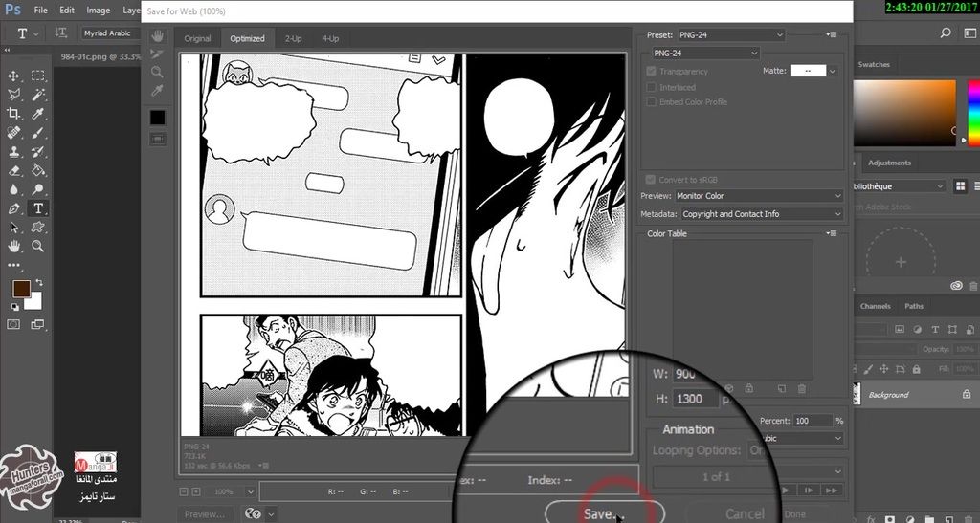
Task: Enable Embed Color Profile checkbox
Action: point(651,101)
